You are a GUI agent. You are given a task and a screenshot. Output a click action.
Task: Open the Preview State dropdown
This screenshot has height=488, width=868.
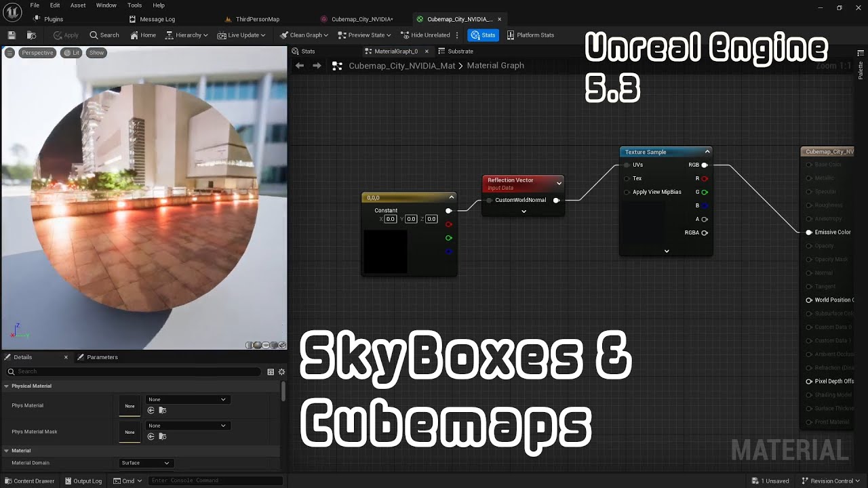point(364,35)
